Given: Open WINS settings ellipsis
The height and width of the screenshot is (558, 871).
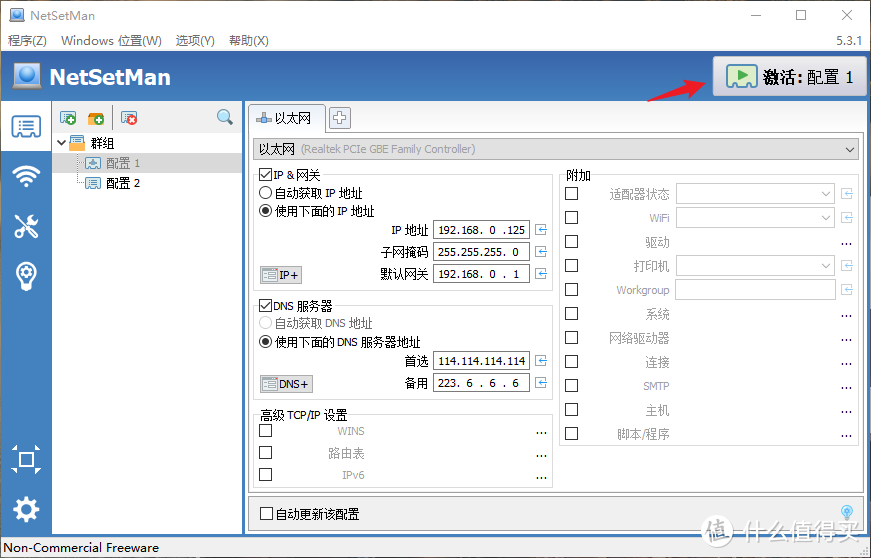Looking at the screenshot, I should click(x=541, y=432).
